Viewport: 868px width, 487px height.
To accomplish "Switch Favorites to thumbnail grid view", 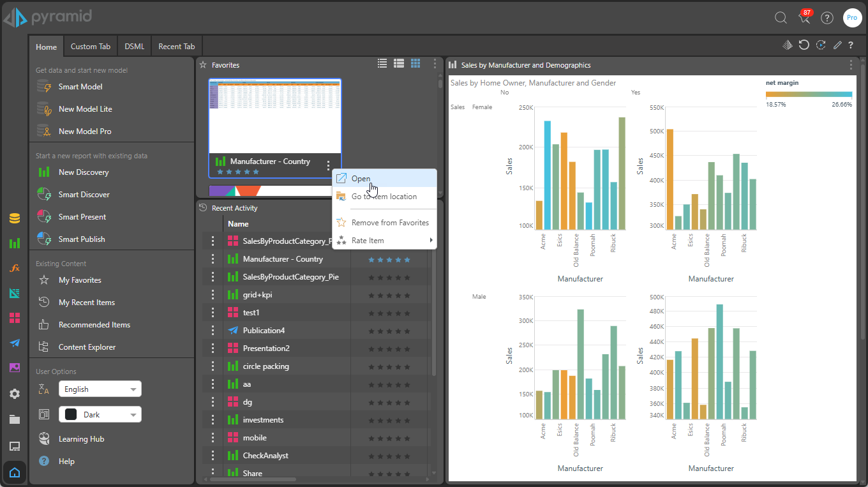I will 415,63.
